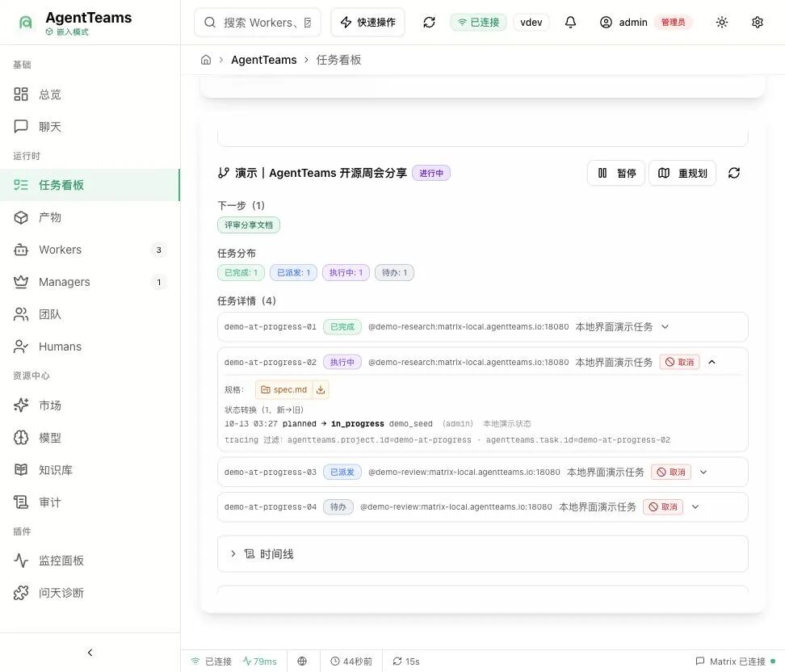Click the status bar 已连接 wifi indicator
This screenshot has width=785, height=672.
(x=212, y=661)
